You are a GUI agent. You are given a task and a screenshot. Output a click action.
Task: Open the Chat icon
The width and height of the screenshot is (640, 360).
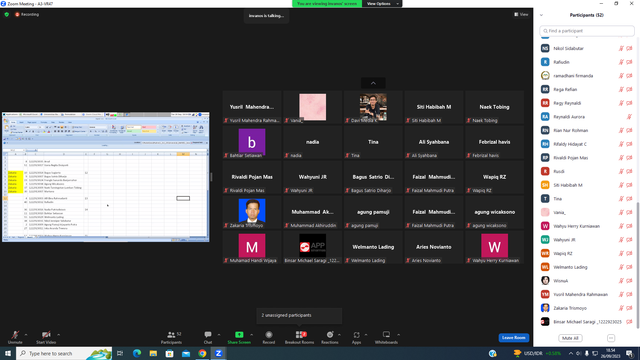click(x=208, y=335)
